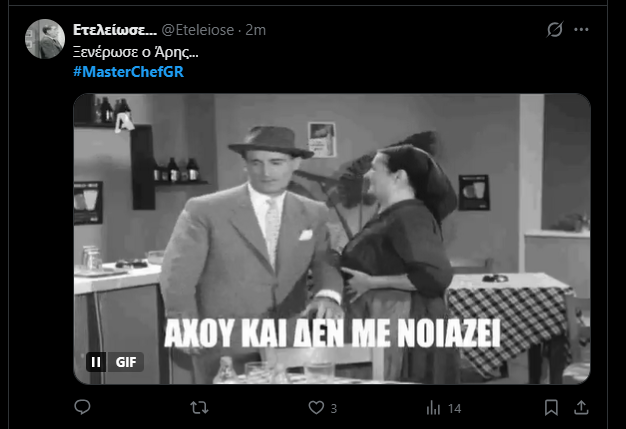Visit the @Eteleiose handle
Image resolution: width=626 pixels, height=429 pixels.
click(198, 30)
